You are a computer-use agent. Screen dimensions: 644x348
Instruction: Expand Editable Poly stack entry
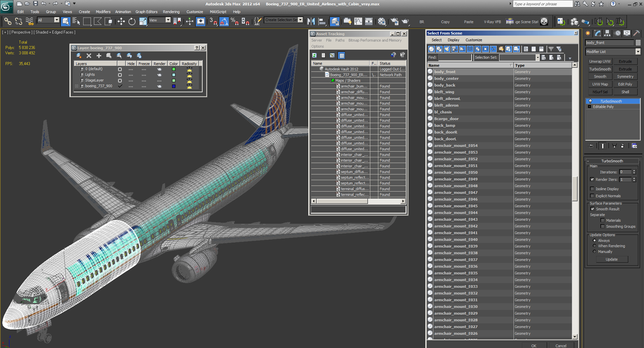tap(590, 107)
